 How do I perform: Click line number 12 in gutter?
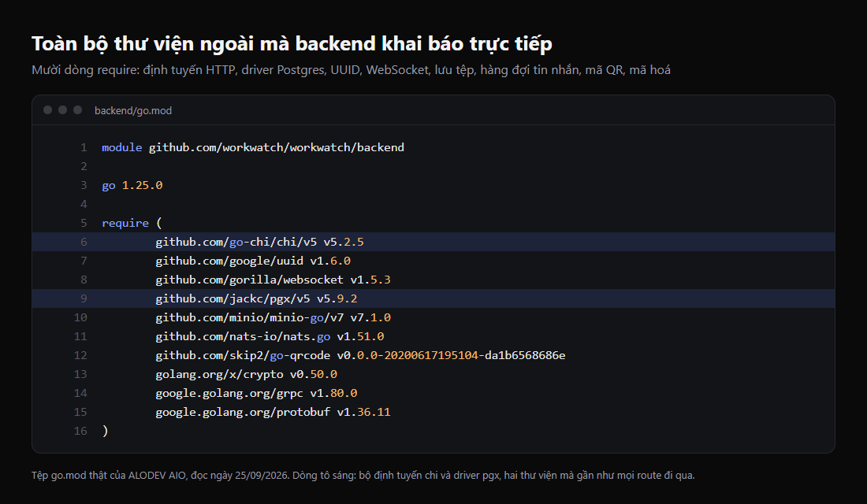80,355
